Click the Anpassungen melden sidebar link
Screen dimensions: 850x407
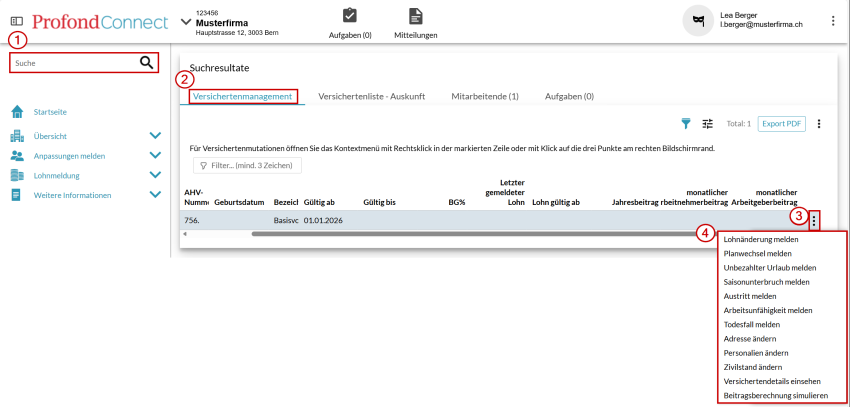(69, 156)
